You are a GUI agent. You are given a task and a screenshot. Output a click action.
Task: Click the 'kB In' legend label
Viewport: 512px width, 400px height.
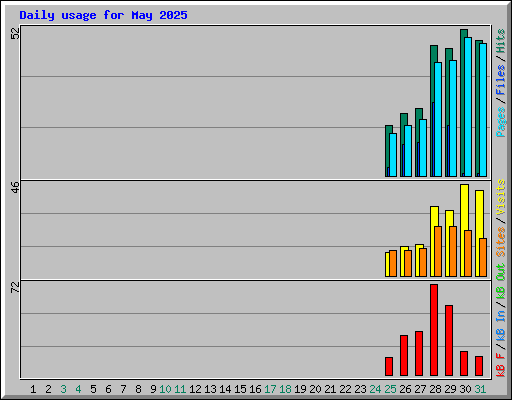[x=501, y=325]
